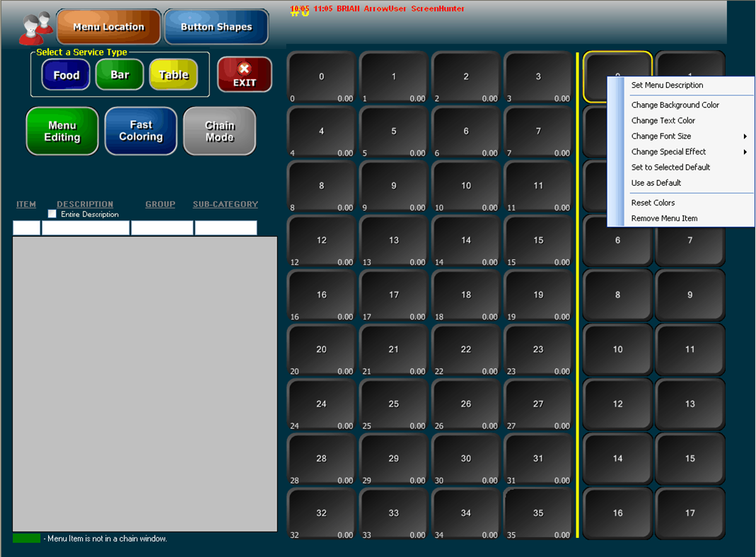Viewport: 756px width, 557px height.
Task: Focus the filter field under SUB-CATEGORY
Action: pos(226,228)
